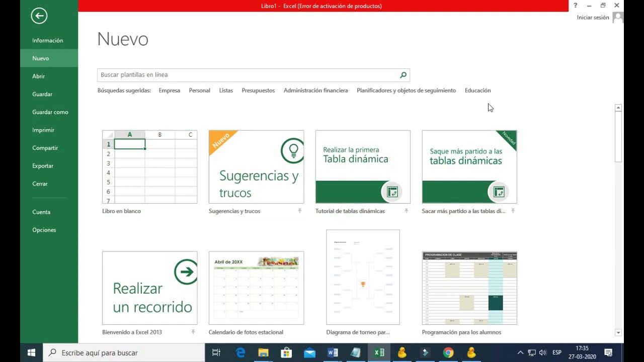Screen dimensions: 644x362
Task: Open the Mail app from the taskbar
Action: tap(309, 352)
